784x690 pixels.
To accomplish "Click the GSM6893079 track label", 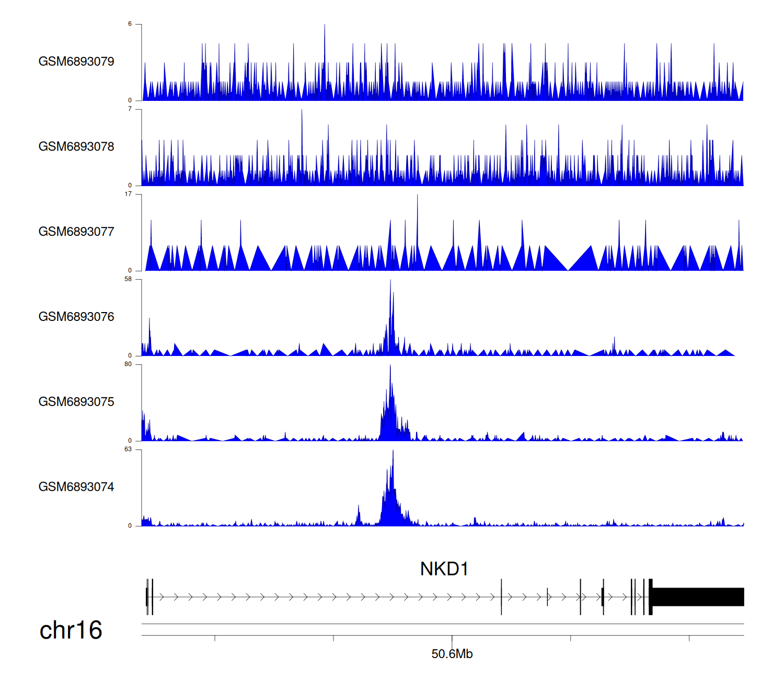I will (x=76, y=62).
